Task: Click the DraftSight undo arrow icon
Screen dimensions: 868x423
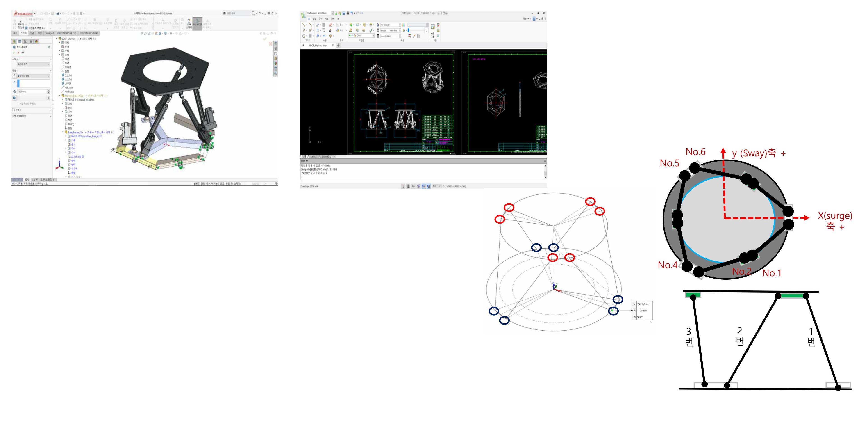Action: click(352, 13)
